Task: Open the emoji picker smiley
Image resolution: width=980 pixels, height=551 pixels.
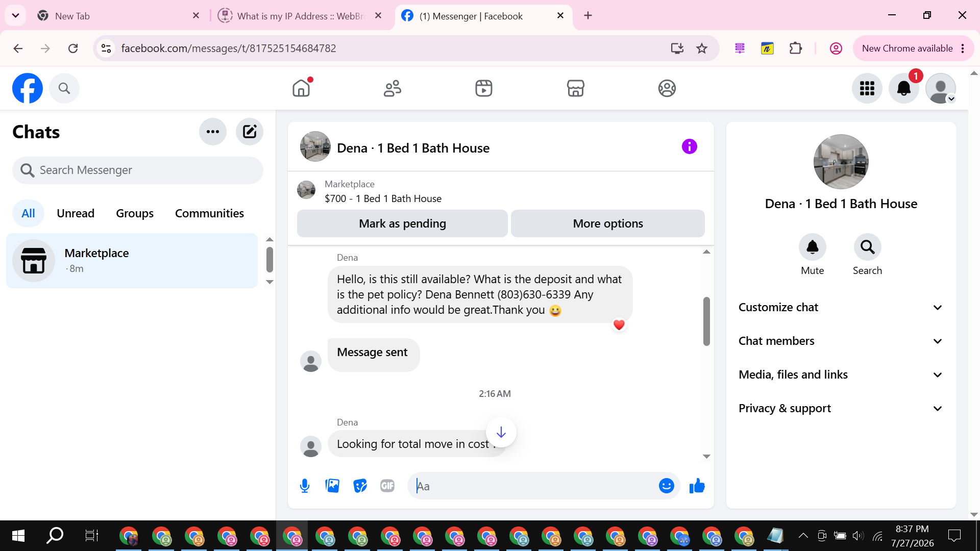Action: [x=667, y=486]
